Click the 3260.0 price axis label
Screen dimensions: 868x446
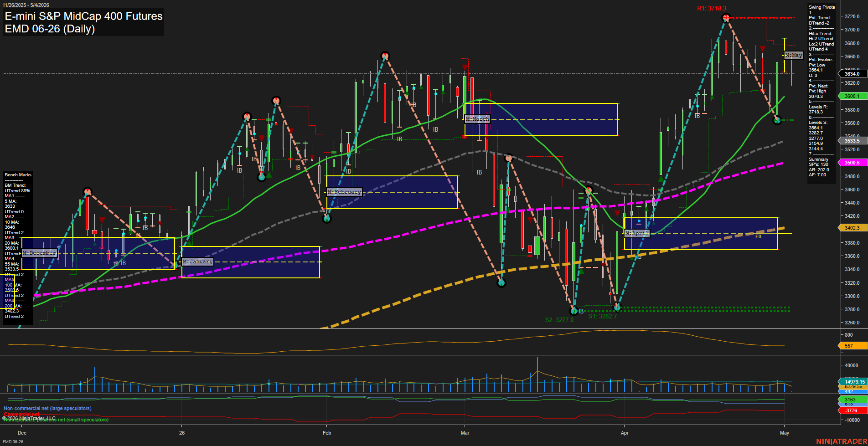coord(852,323)
